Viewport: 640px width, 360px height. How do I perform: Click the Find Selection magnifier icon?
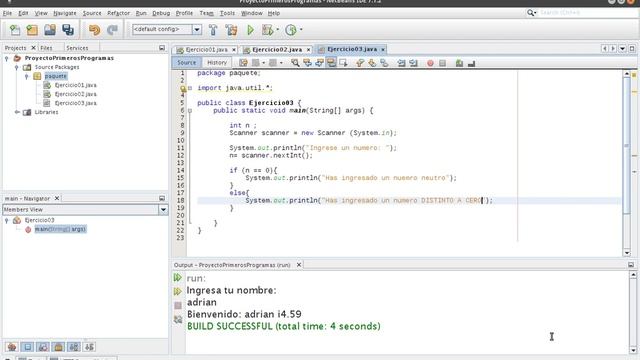point(295,63)
